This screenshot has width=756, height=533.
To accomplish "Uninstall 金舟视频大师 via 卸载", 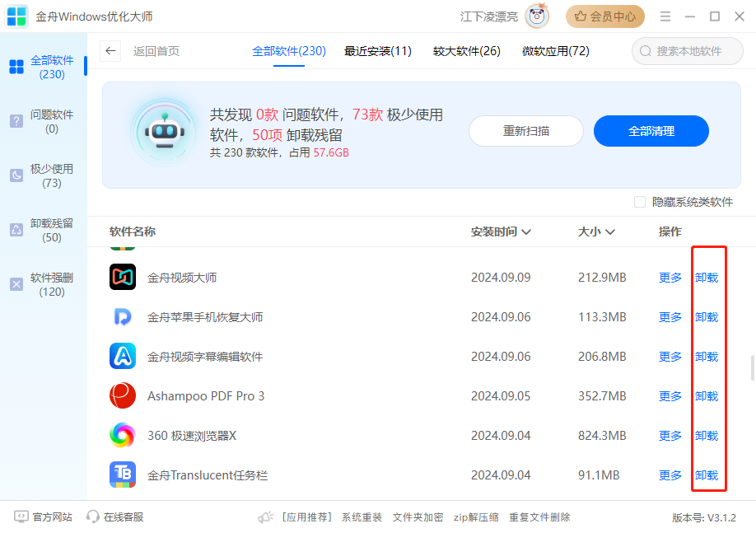I will point(707,278).
